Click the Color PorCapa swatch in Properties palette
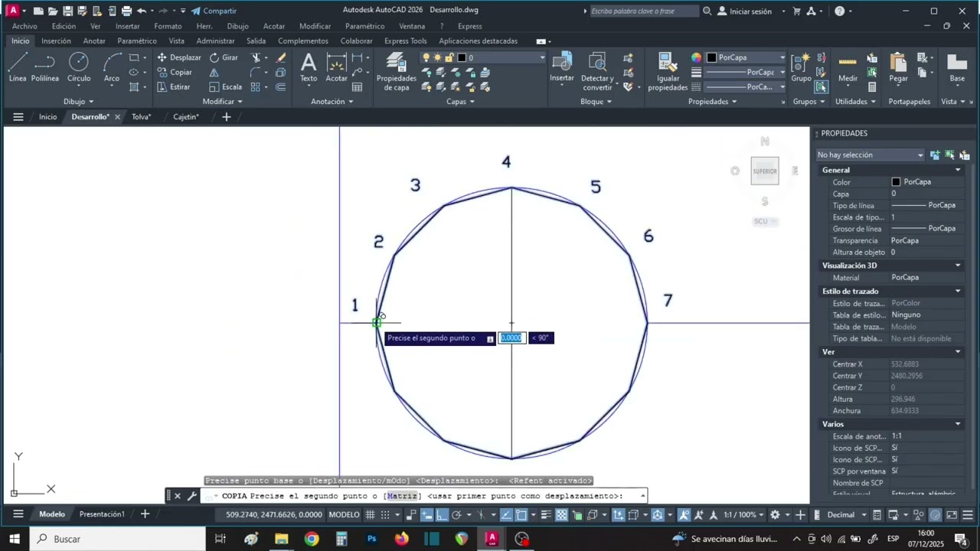 (x=896, y=182)
